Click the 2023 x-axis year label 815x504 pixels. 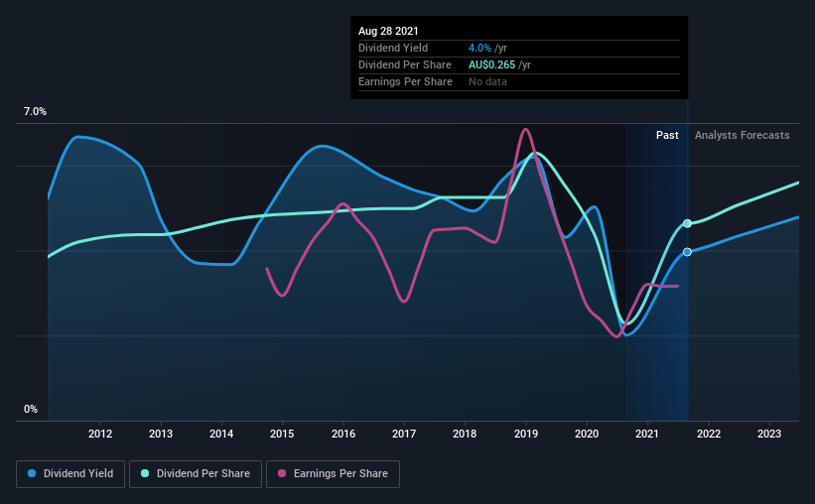point(769,434)
